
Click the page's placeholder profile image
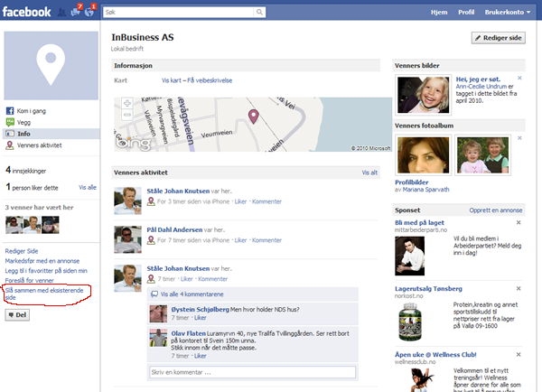[51, 65]
